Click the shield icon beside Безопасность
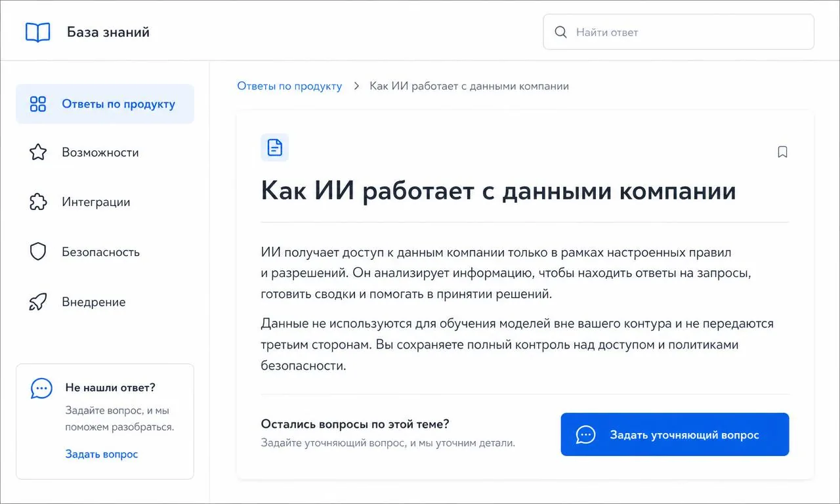This screenshot has height=504, width=840. pos(38,252)
